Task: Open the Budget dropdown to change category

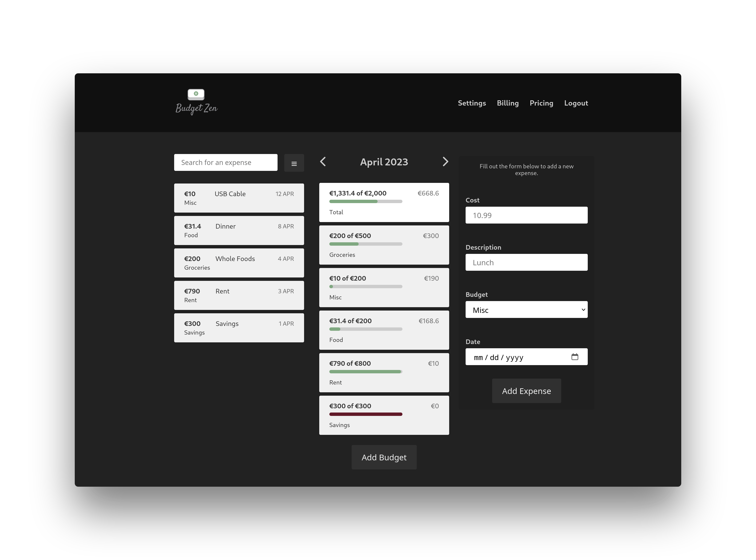Action: 526,309
